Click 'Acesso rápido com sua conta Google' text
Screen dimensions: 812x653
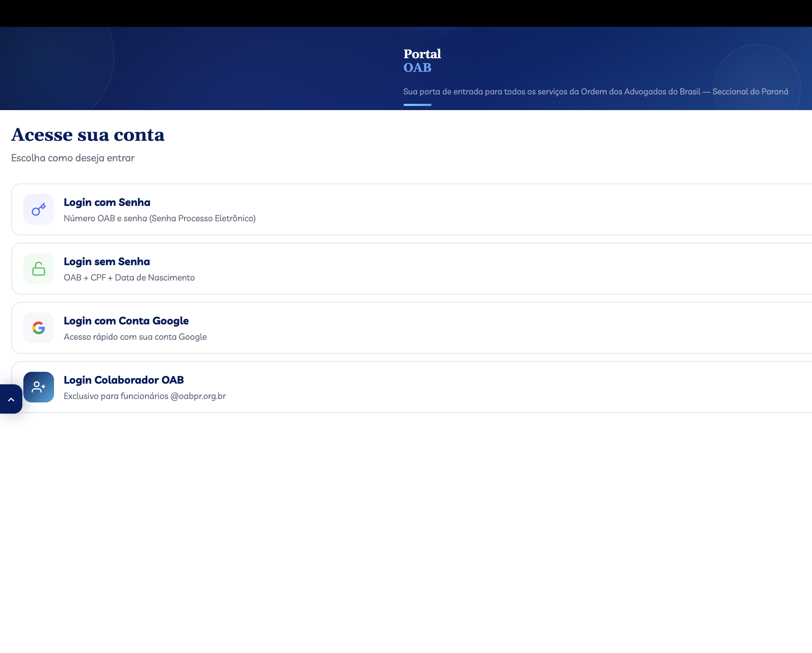(135, 337)
